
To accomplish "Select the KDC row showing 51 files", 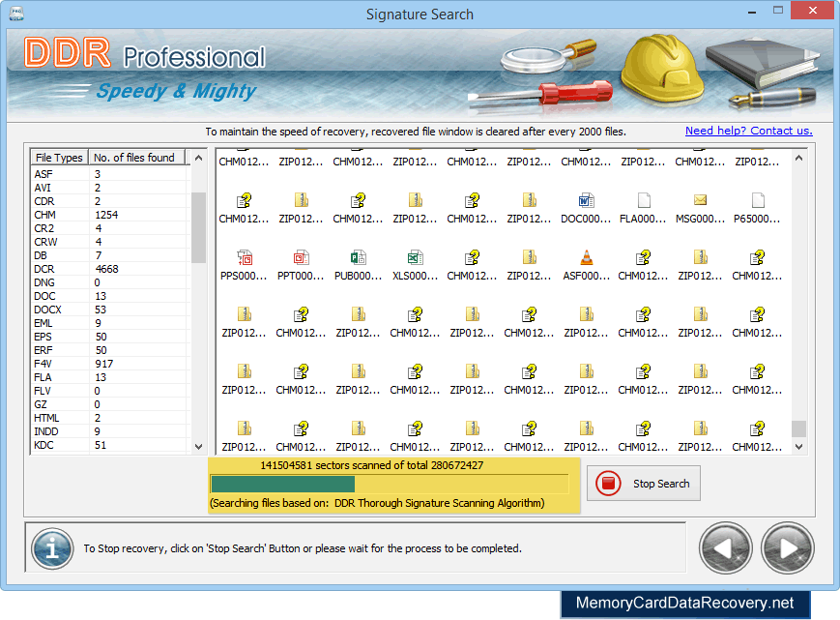I will click(110, 445).
